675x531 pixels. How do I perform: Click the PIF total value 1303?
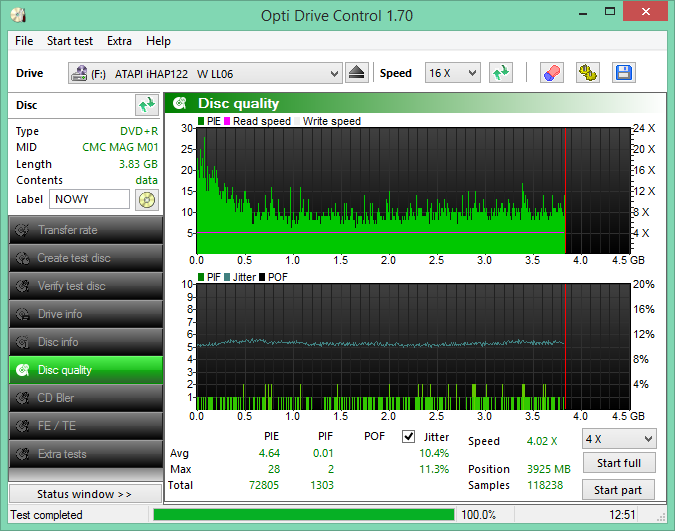(322, 485)
